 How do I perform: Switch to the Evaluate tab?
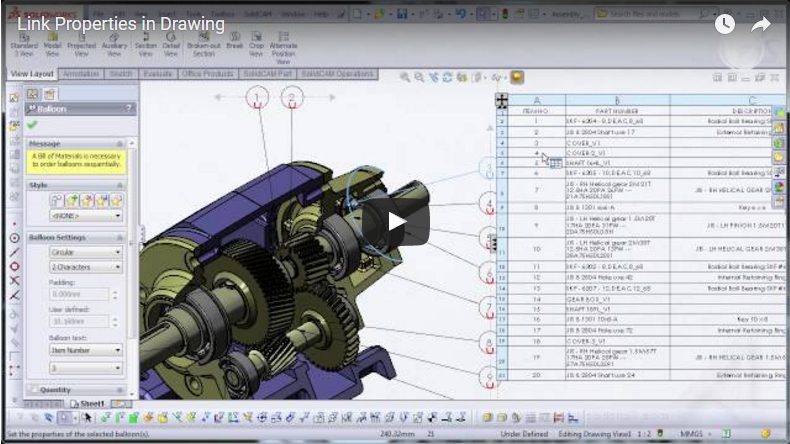pyautogui.click(x=157, y=74)
